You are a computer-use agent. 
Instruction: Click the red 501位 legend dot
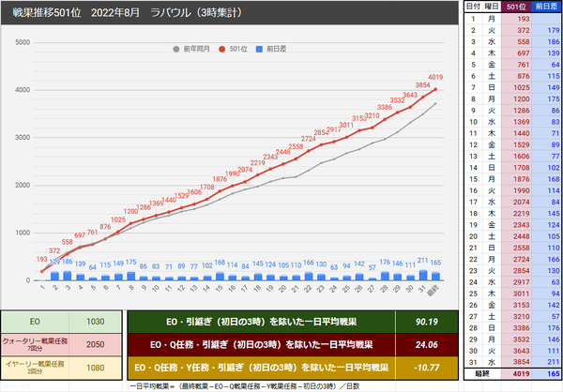(x=221, y=49)
